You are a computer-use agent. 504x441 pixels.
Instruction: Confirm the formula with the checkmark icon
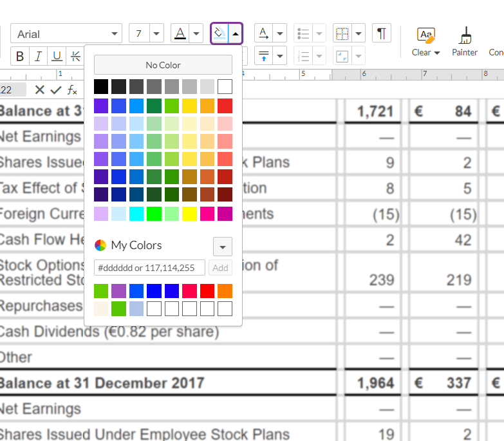(x=56, y=89)
